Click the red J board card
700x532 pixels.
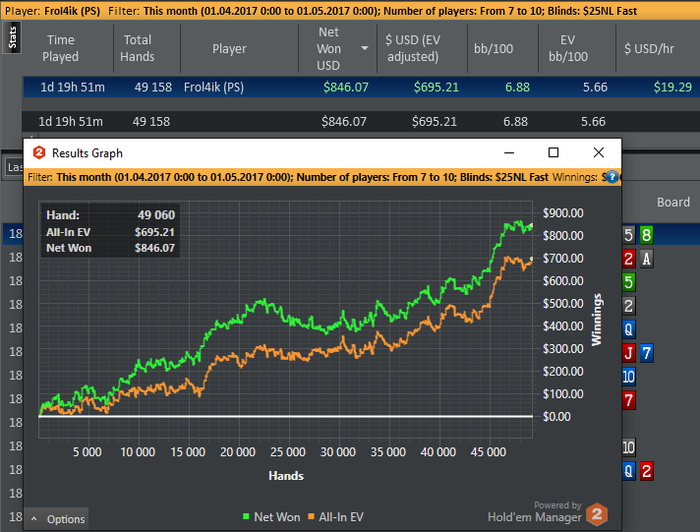tap(629, 353)
